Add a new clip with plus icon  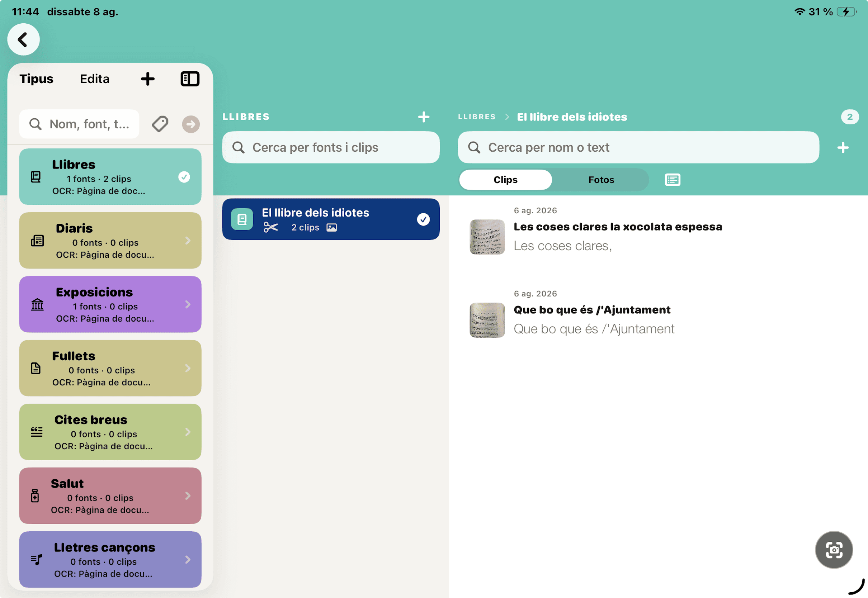843,147
